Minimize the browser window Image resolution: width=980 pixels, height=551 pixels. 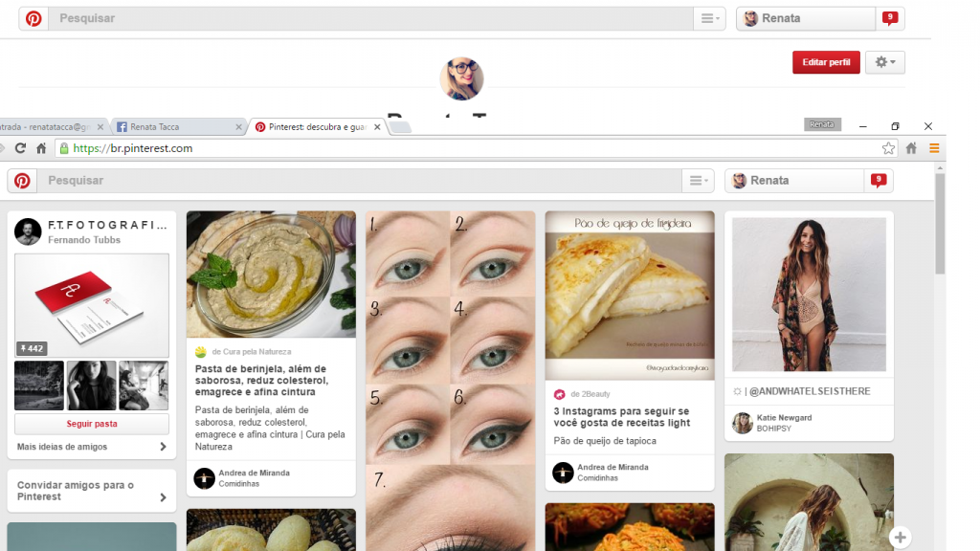pyautogui.click(x=862, y=126)
